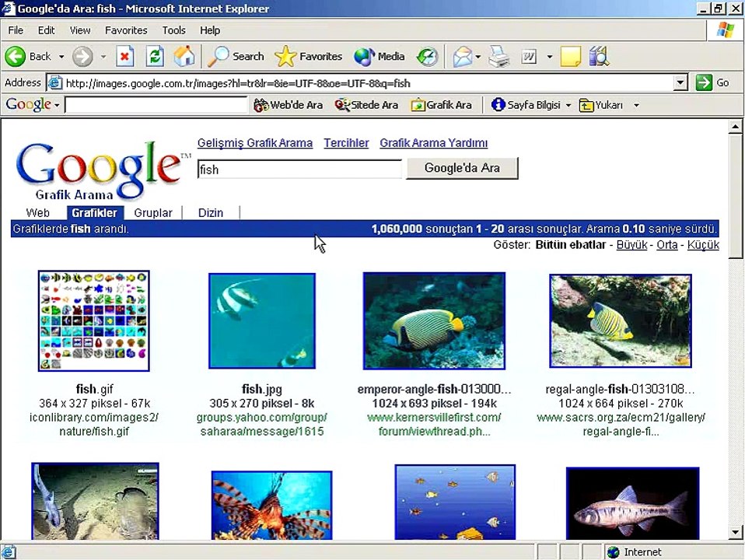
Task: Click the Back arrow icon
Action: (16, 57)
